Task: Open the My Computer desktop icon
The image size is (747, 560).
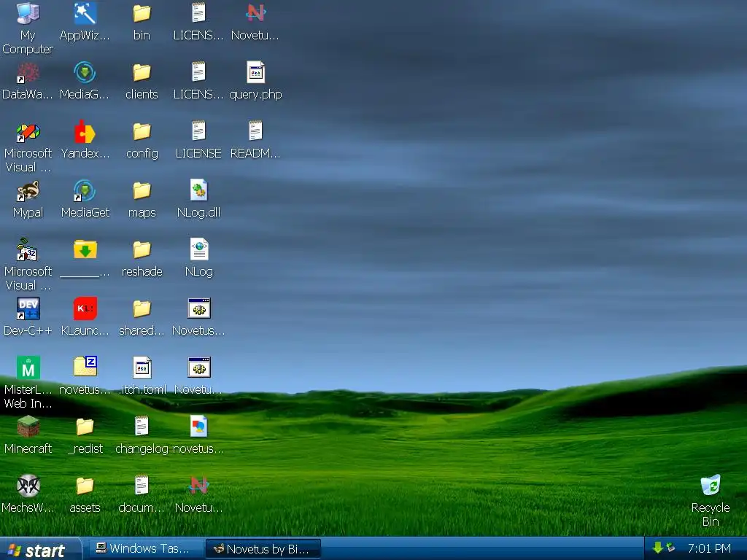Action: point(28,13)
